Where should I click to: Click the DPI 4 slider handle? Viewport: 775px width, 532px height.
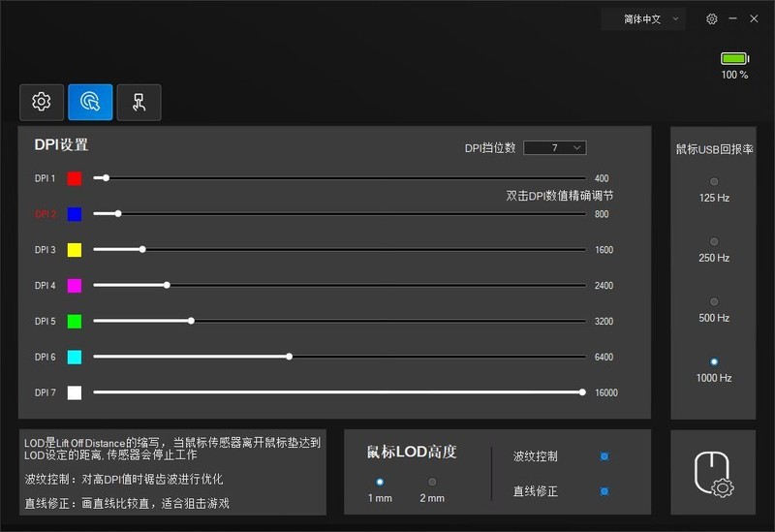167,285
